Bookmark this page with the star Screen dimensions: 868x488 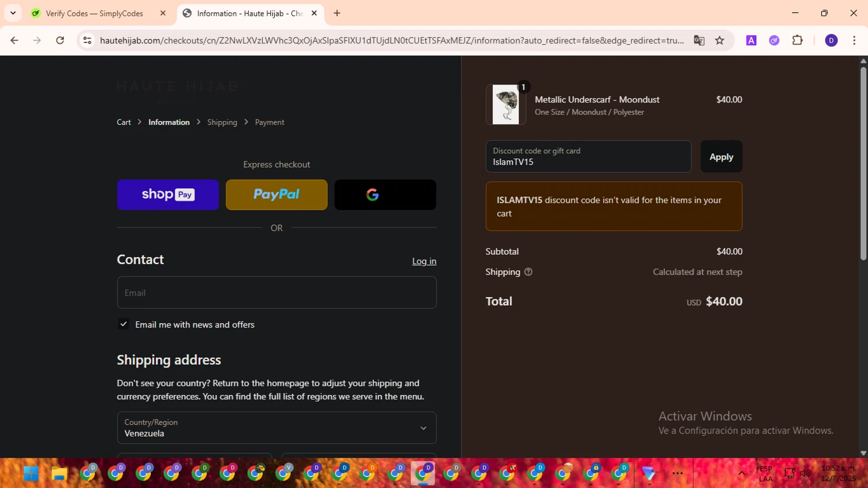[x=720, y=41]
